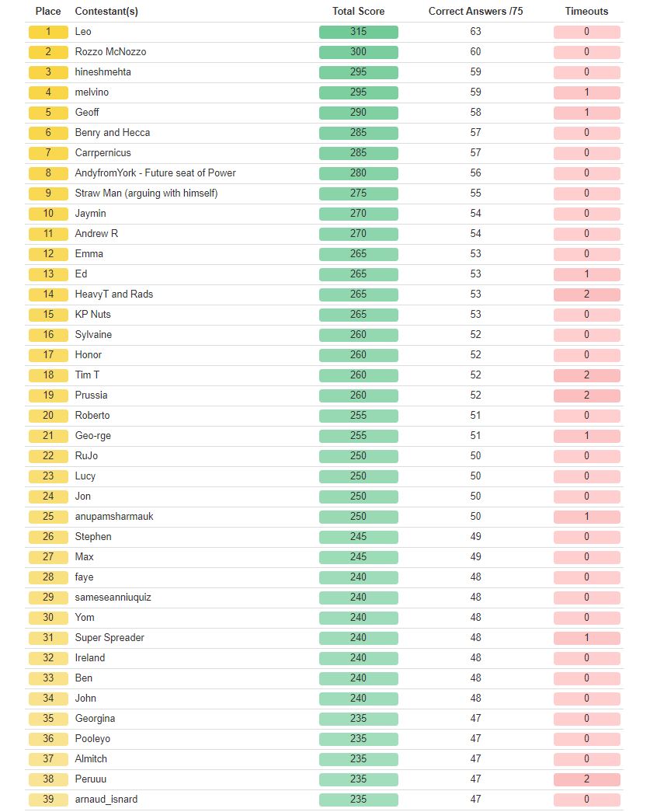This screenshot has height=812, width=650.
Task: Click the place 39 badge
Action: pos(48,800)
